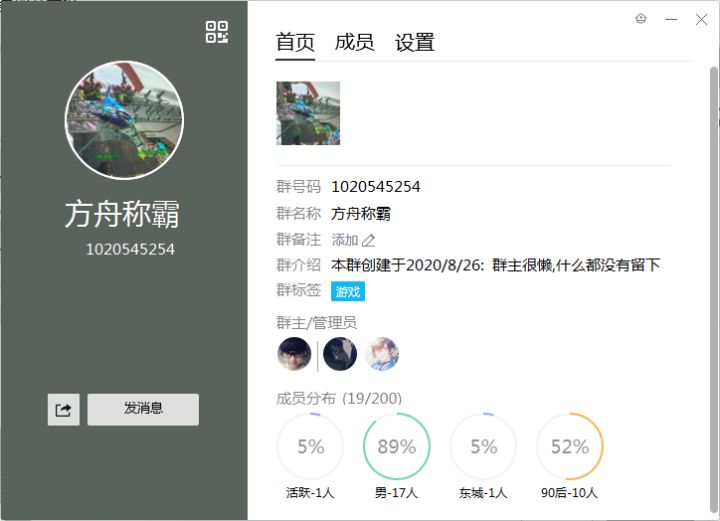The height and width of the screenshot is (521, 720).
Task: Click the edit pencil next to 添加
Action: 369,240
